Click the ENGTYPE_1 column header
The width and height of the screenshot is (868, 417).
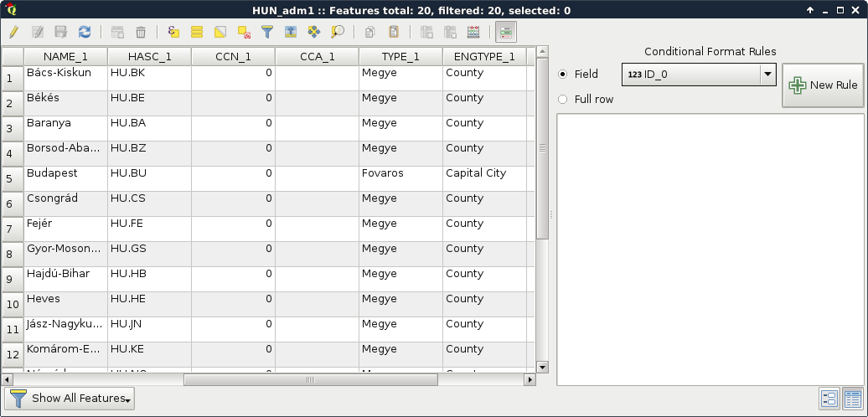484,57
